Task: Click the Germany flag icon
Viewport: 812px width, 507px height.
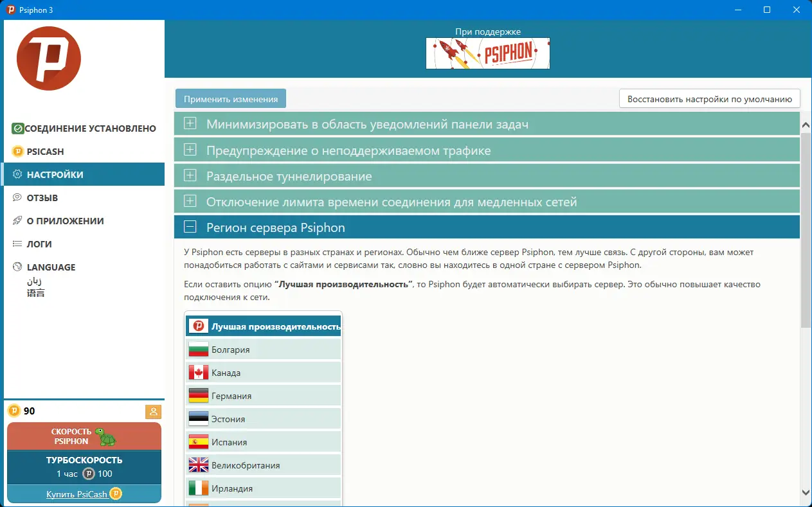Action: pyautogui.click(x=199, y=396)
